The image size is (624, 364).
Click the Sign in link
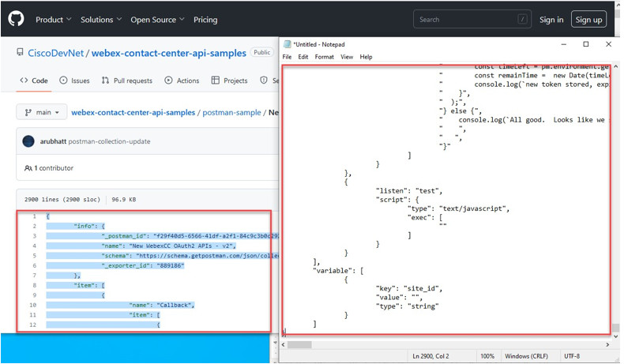551,20
